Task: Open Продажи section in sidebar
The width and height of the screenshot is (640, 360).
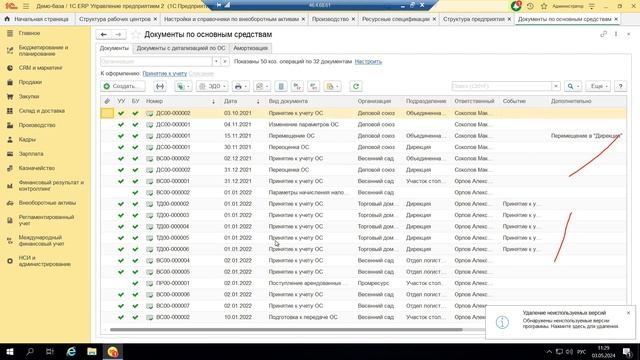Action: click(30, 82)
